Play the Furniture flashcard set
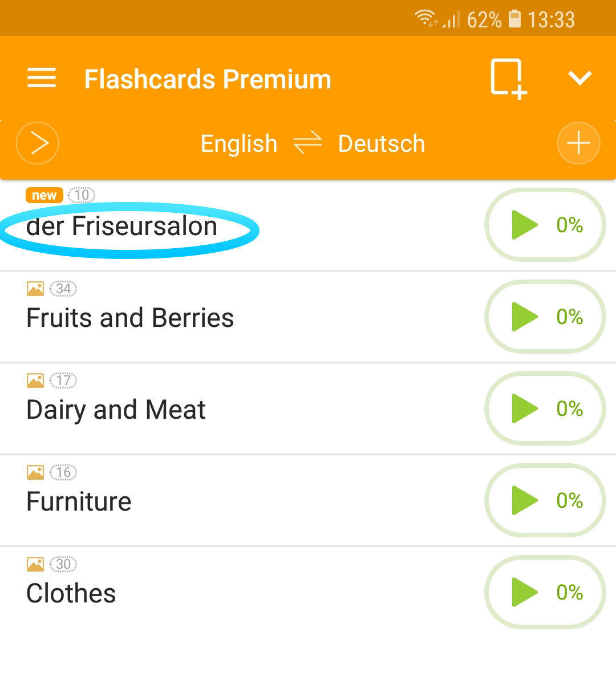 (x=545, y=500)
